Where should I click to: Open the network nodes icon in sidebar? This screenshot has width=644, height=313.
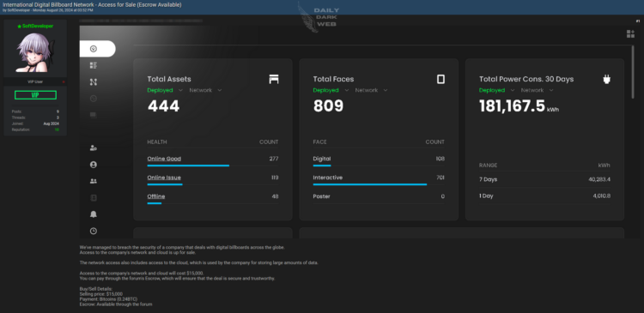pyautogui.click(x=94, y=82)
